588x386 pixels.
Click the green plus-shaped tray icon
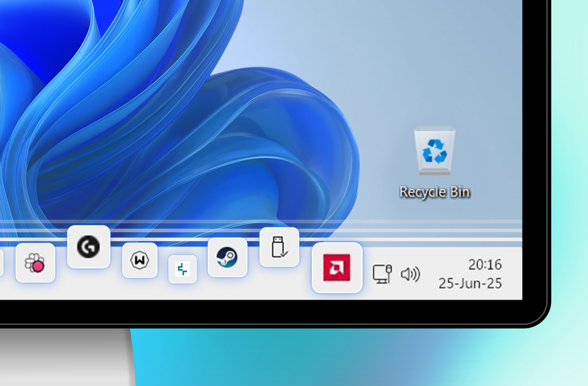point(183,269)
